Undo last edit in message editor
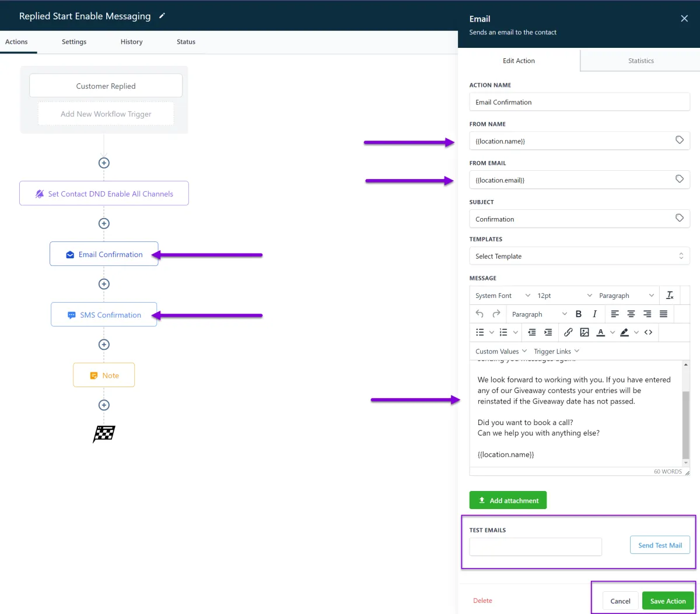This screenshot has height=614, width=700. coord(480,314)
